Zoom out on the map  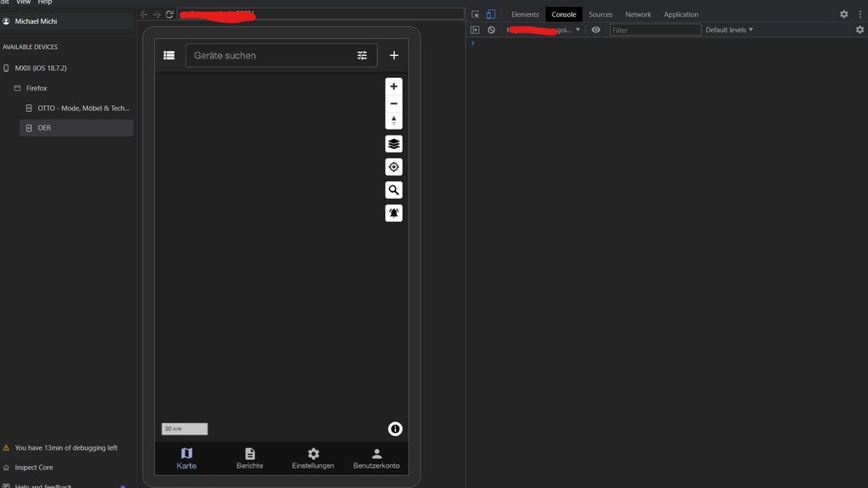393,103
